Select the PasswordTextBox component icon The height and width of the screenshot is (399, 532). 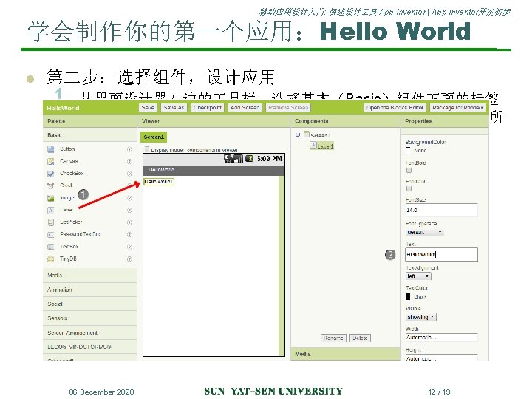[x=50, y=235]
